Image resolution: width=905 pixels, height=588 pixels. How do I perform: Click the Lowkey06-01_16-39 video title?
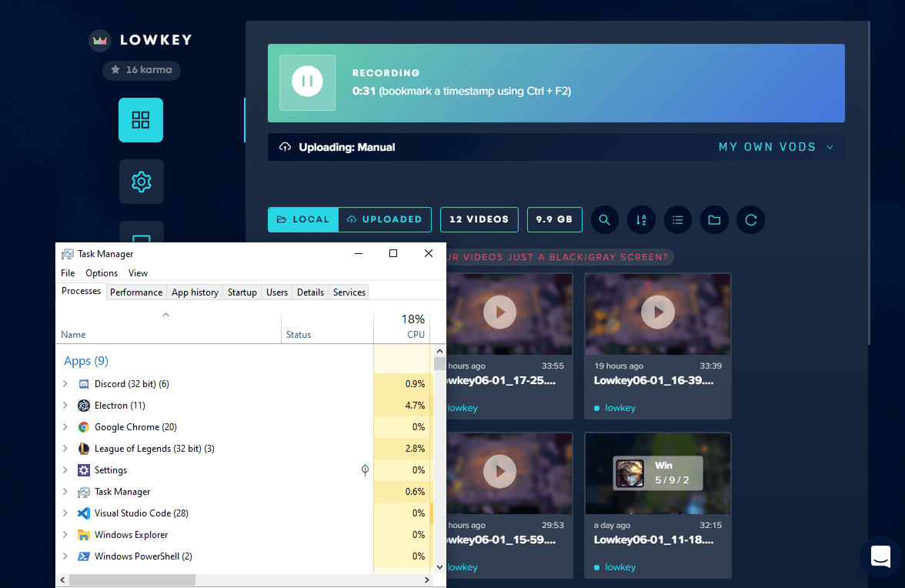[x=653, y=381]
